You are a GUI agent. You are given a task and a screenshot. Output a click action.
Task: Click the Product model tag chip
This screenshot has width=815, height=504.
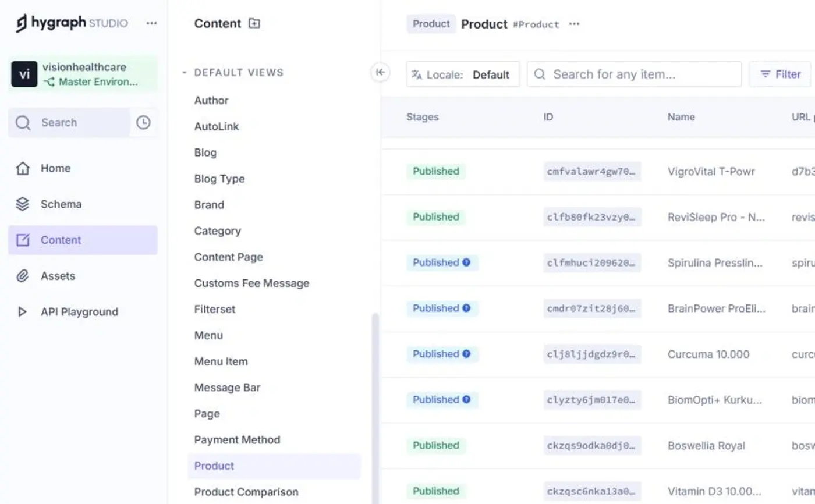pyautogui.click(x=431, y=24)
